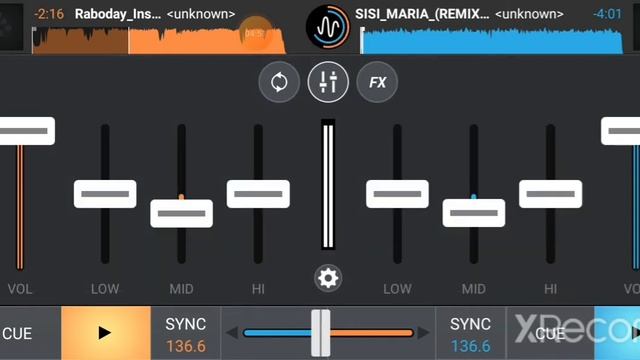This screenshot has width=640, height=360.
Task: Tap the right deck CUE button
Action: pos(550,333)
